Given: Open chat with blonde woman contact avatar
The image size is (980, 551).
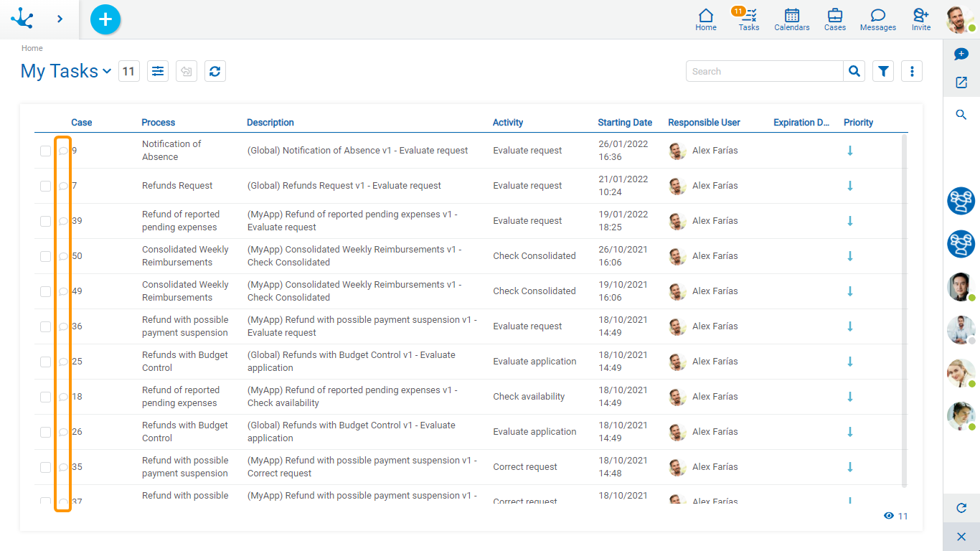Looking at the screenshot, I should 961,373.
